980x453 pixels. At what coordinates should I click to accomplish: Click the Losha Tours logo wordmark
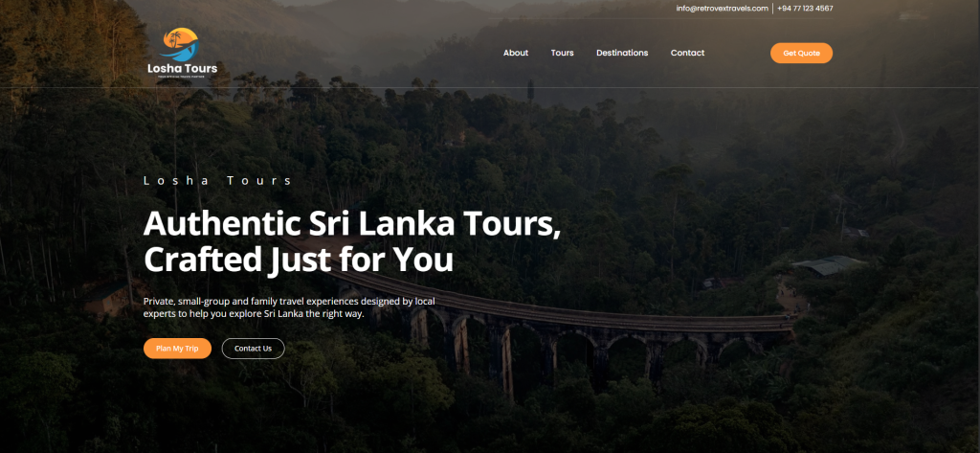pos(183,68)
